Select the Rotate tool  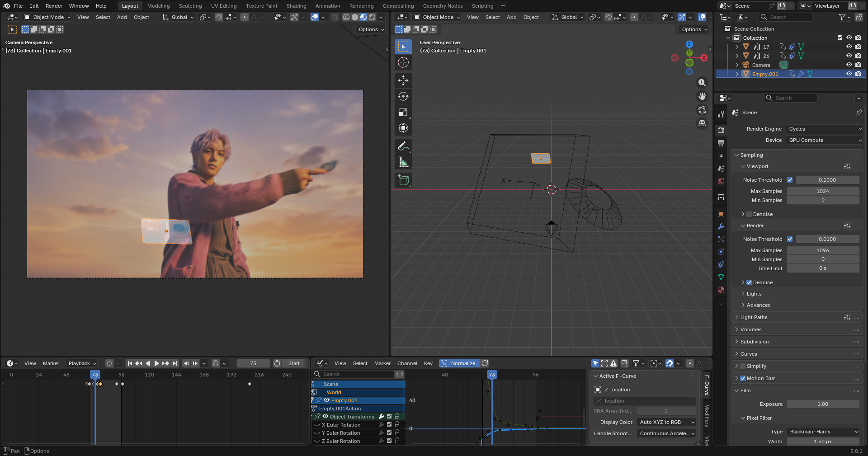(403, 96)
